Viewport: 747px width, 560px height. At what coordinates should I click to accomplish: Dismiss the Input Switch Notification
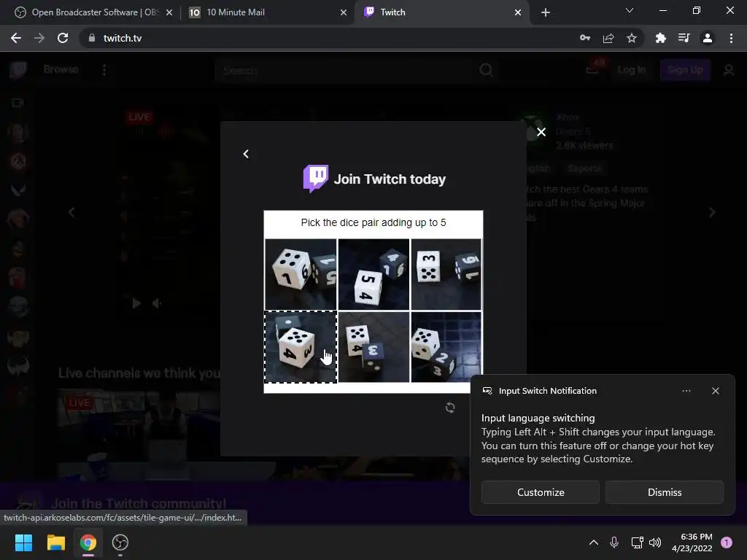coord(664,492)
